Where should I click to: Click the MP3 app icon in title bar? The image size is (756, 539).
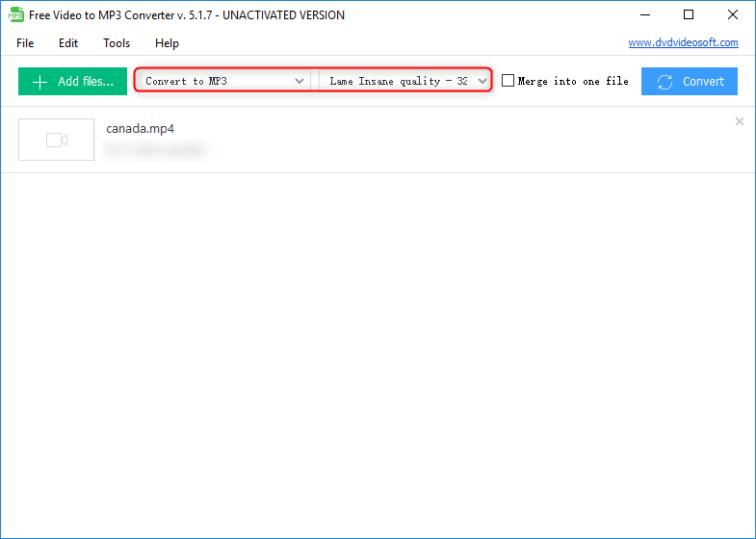(16, 15)
